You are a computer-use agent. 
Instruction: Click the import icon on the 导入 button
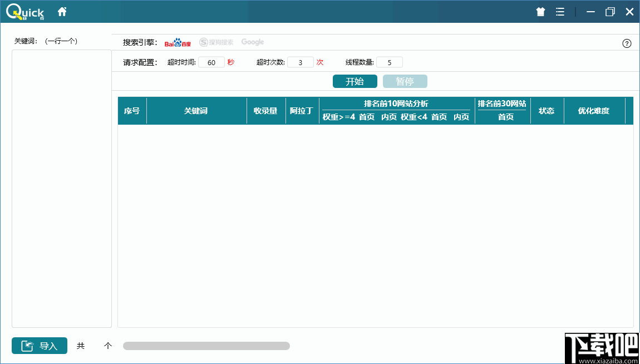[x=27, y=345]
